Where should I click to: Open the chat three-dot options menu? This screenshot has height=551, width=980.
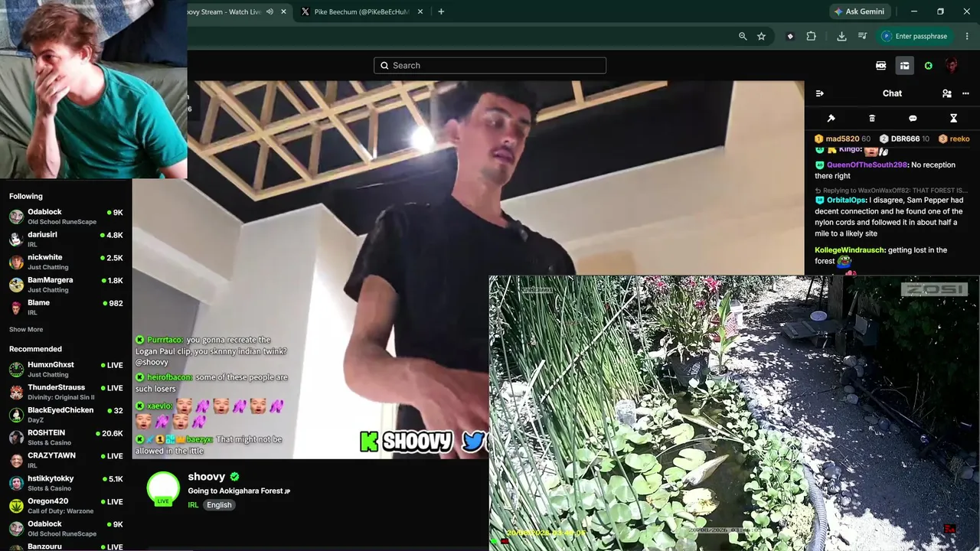965,93
